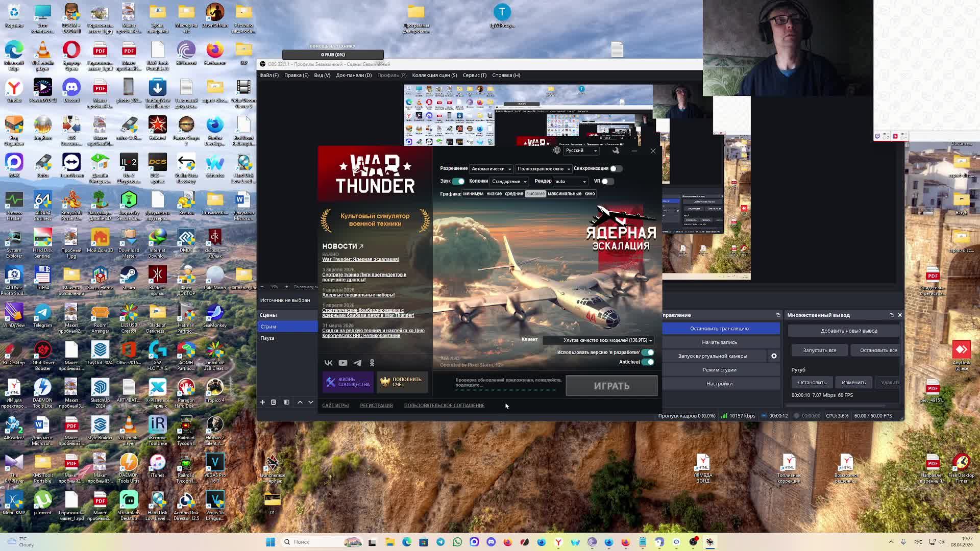
Task: Click the virtual camera settings gear
Action: pos(774,356)
